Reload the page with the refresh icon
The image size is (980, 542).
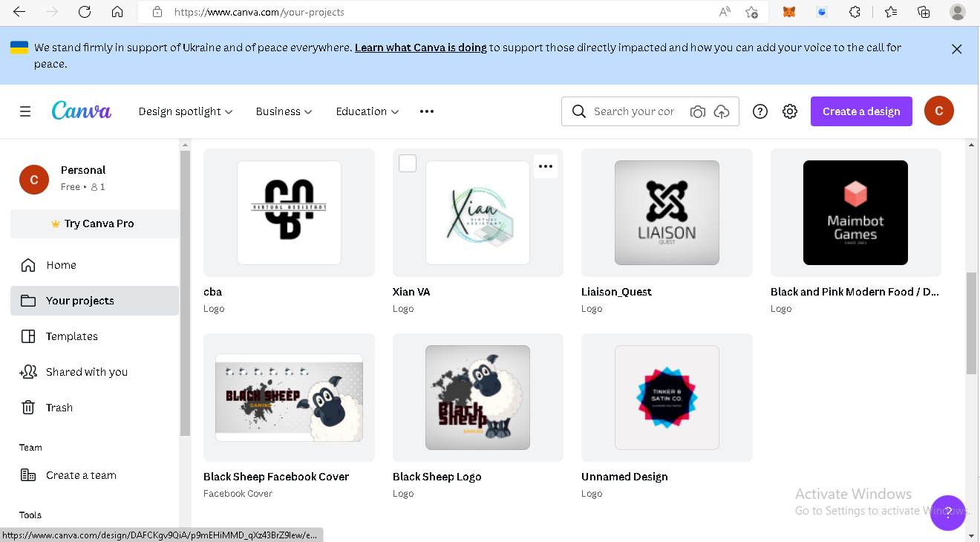click(x=85, y=12)
